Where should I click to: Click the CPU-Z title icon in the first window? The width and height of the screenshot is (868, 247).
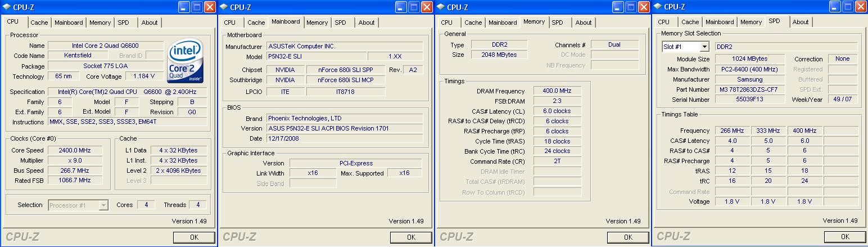pyautogui.click(x=6, y=7)
